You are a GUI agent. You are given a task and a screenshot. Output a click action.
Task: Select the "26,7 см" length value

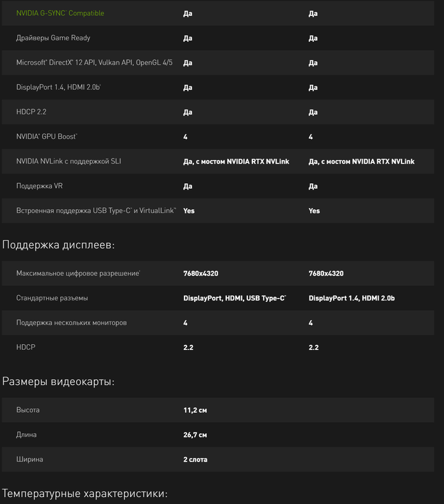click(195, 435)
